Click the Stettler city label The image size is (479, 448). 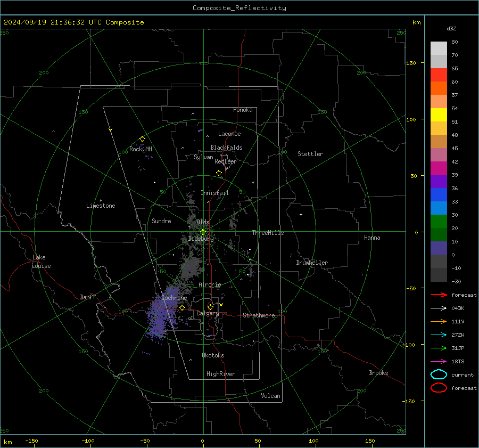(310, 154)
